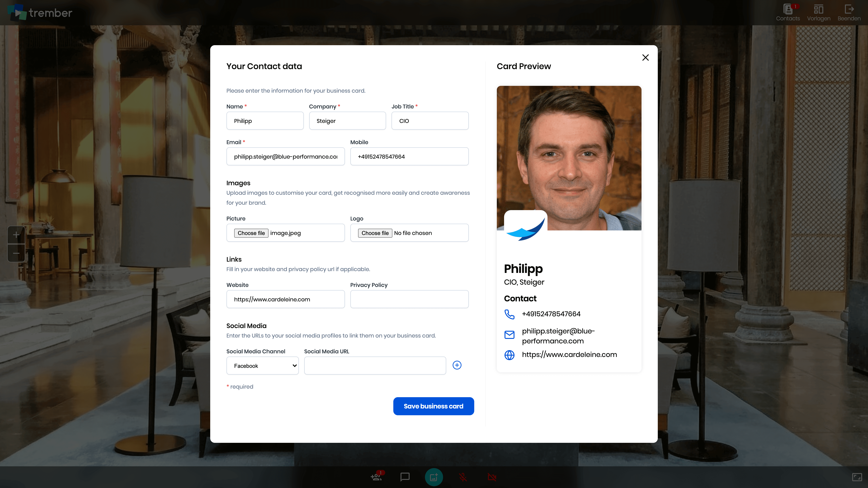Screen dimensions: 868x488
Task: Click the Social Media URL field
Action: click(x=375, y=366)
